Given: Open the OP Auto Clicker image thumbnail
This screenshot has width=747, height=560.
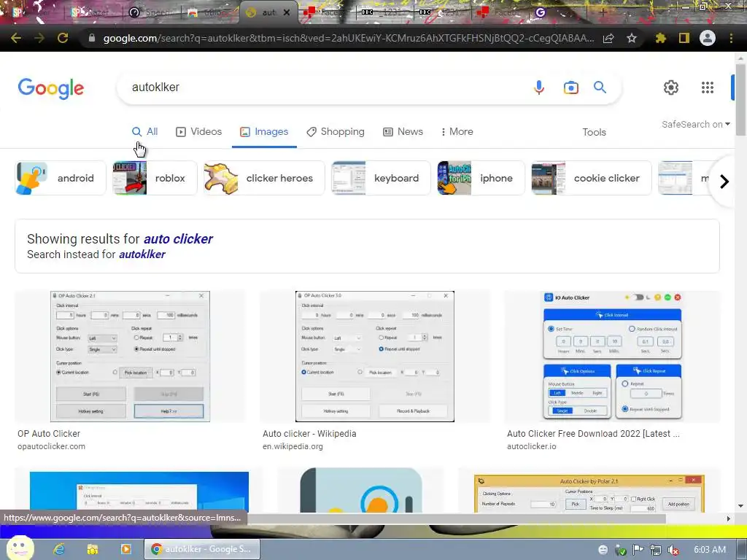Looking at the screenshot, I should pos(130,356).
